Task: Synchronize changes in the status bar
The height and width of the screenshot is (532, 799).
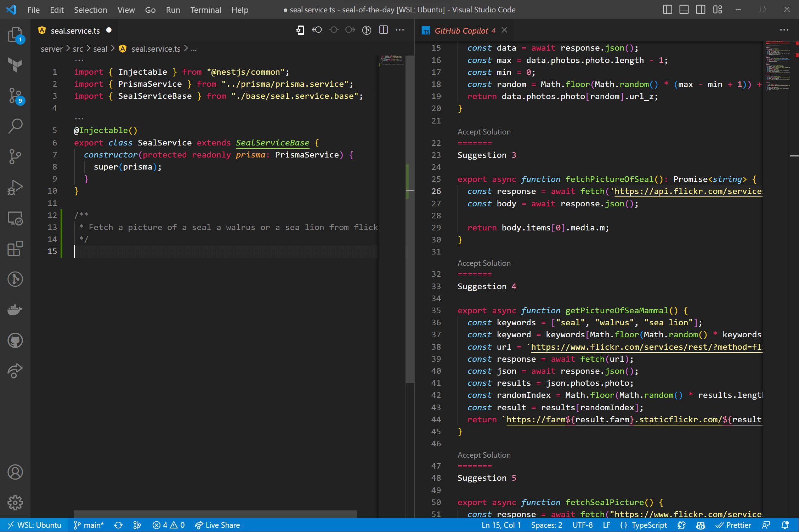Action: coord(118,525)
